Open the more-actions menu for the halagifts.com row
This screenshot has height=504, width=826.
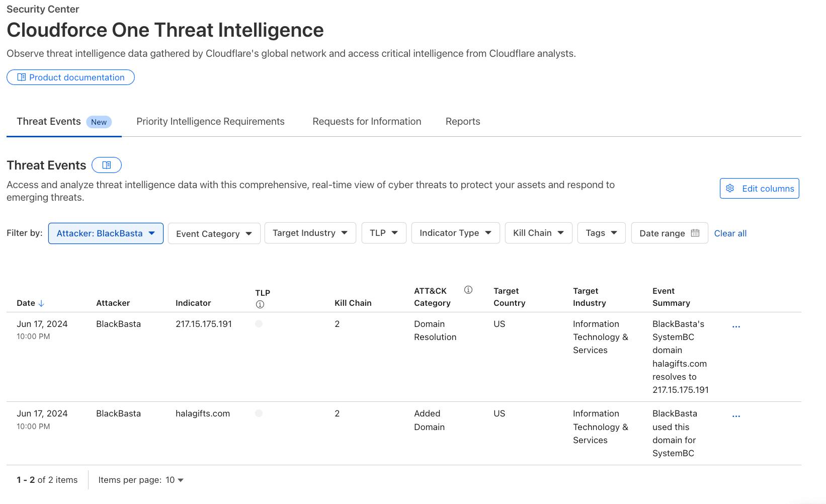pos(736,416)
